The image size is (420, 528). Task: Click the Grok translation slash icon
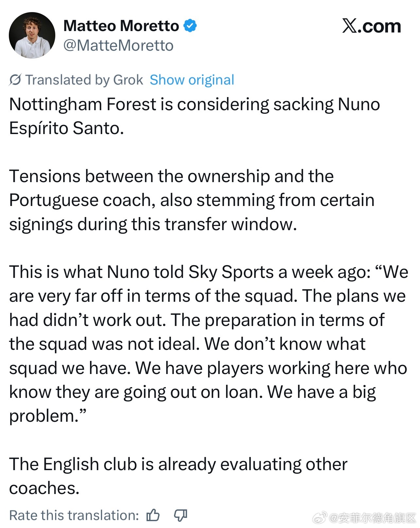pyautogui.click(x=15, y=80)
